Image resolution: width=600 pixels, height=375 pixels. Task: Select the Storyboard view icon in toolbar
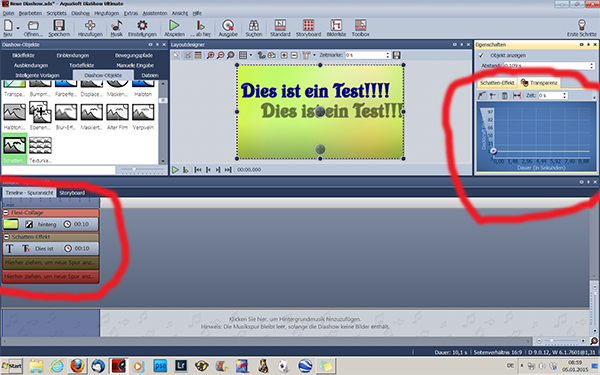(x=308, y=26)
